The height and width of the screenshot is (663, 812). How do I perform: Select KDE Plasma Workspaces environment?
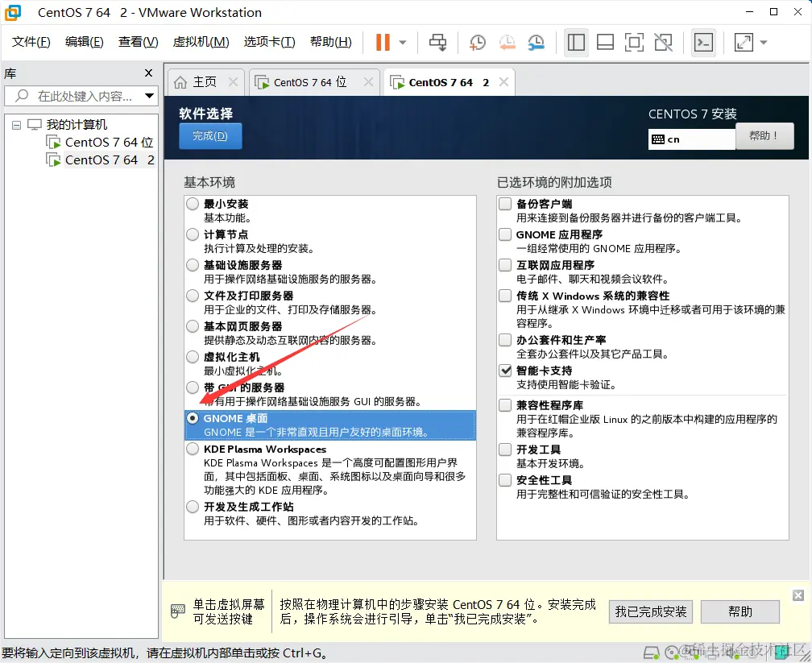tap(192, 450)
